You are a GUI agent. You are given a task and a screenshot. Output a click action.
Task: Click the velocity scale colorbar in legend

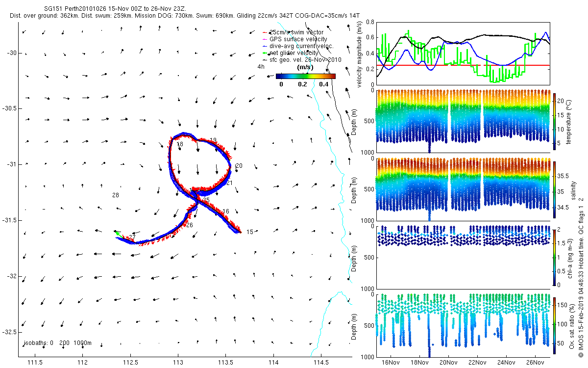(306, 76)
